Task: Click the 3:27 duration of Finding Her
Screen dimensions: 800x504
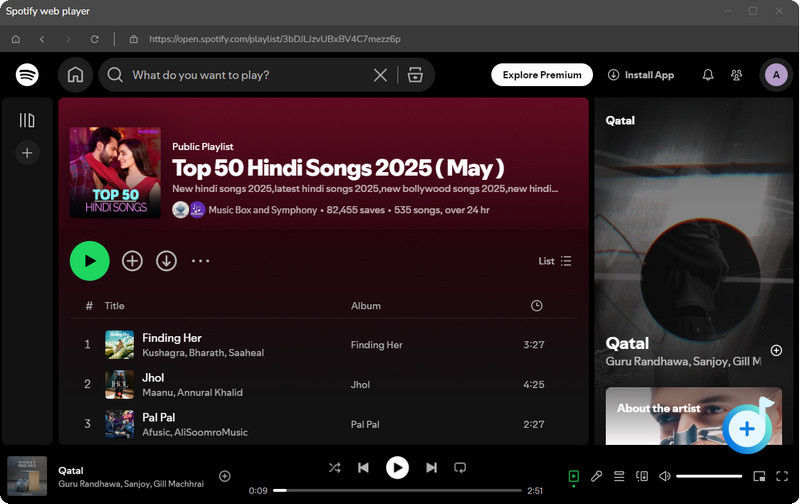Action: (534, 345)
